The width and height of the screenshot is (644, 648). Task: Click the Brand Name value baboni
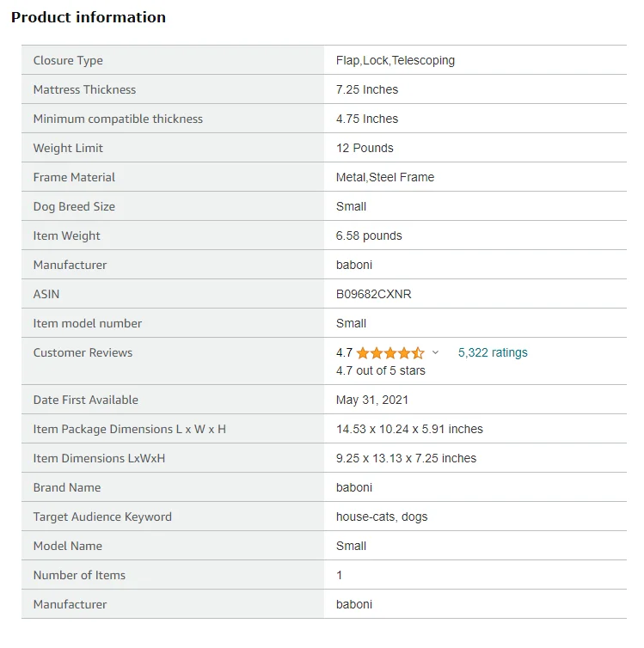click(354, 487)
